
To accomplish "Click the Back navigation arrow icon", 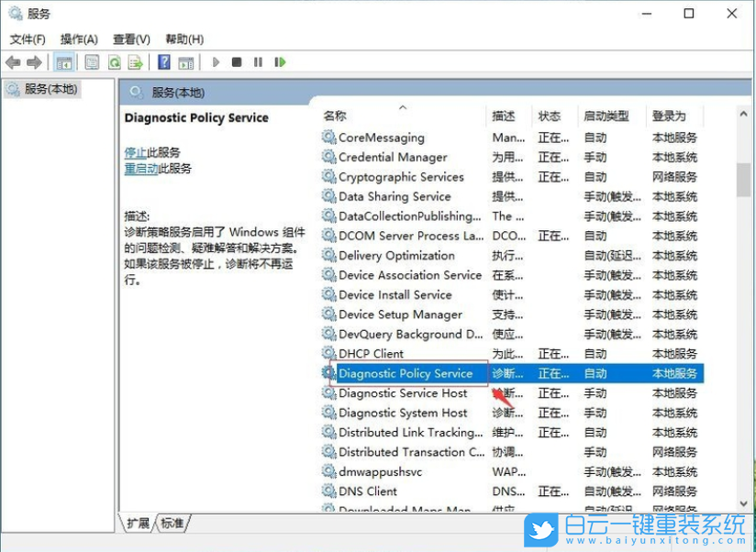I will [x=12, y=62].
